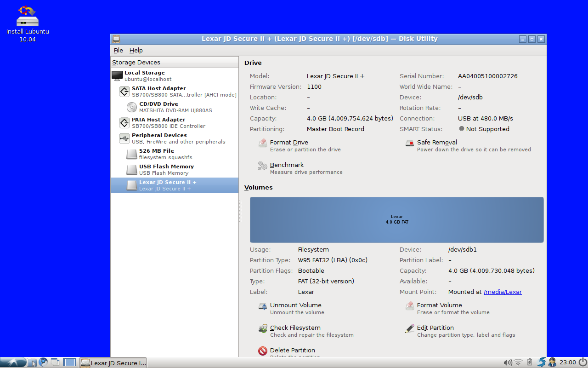
Task: Launch the file manager from the taskbar
Action: pyautogui.click(x=32, y=362)
